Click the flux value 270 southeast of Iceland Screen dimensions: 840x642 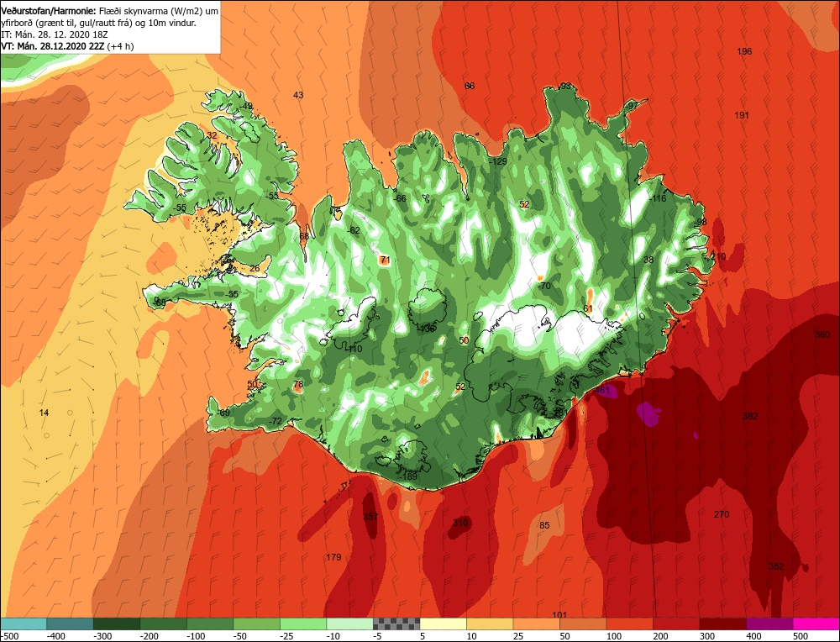[x=722, y=514]
